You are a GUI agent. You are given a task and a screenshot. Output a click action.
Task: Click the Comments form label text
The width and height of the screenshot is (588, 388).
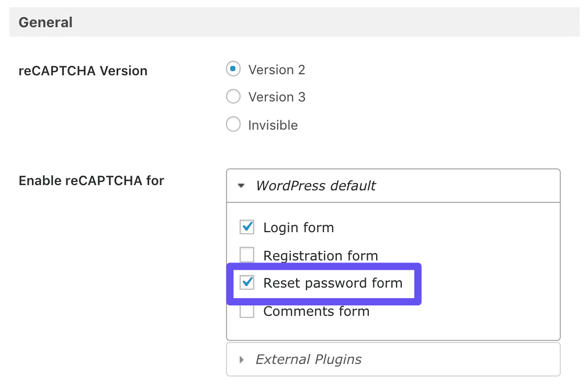coord(316,311)
